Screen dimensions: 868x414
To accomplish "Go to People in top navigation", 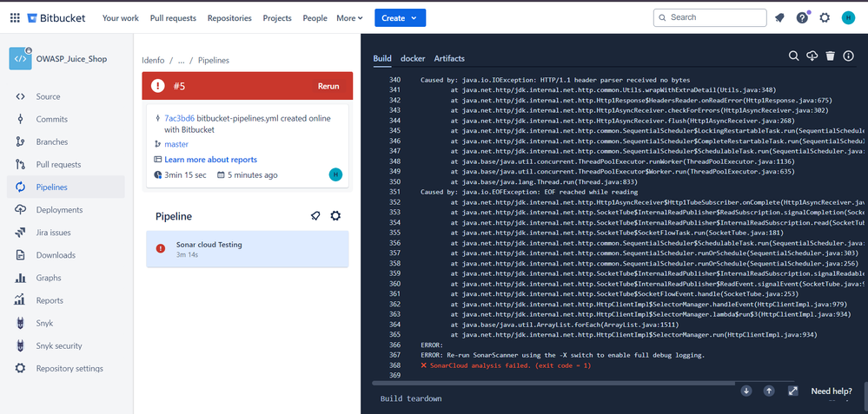I will point(315,18).
